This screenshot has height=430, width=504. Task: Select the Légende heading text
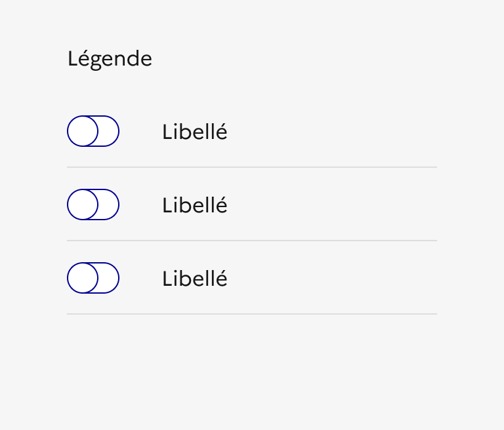tap(110, 60)
